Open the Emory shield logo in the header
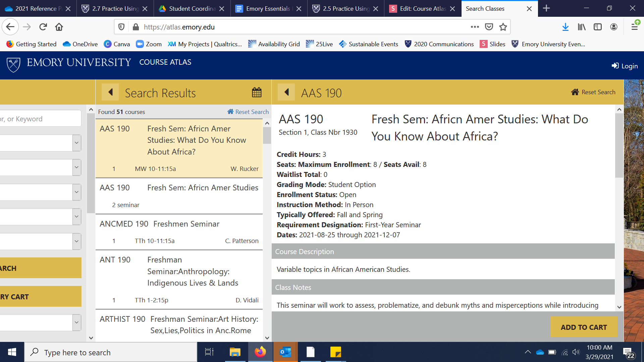The height and width of the screenshot is (362, 644). click(x=13, y=64)
